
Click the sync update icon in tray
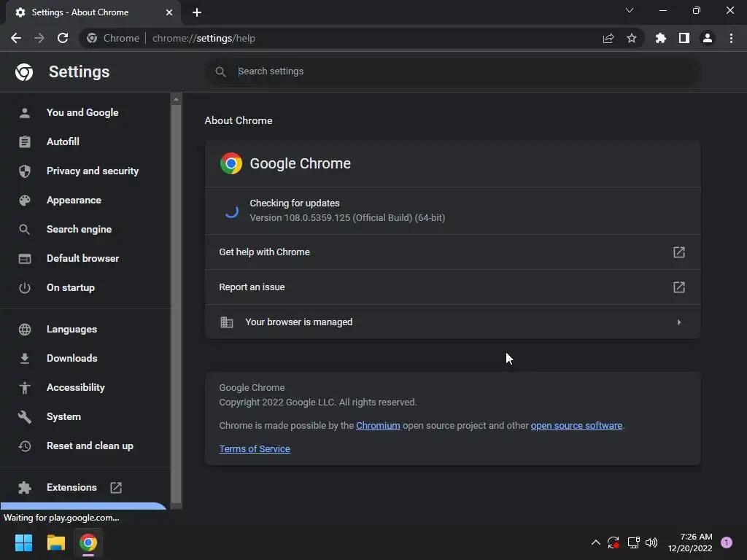(613, 542)
